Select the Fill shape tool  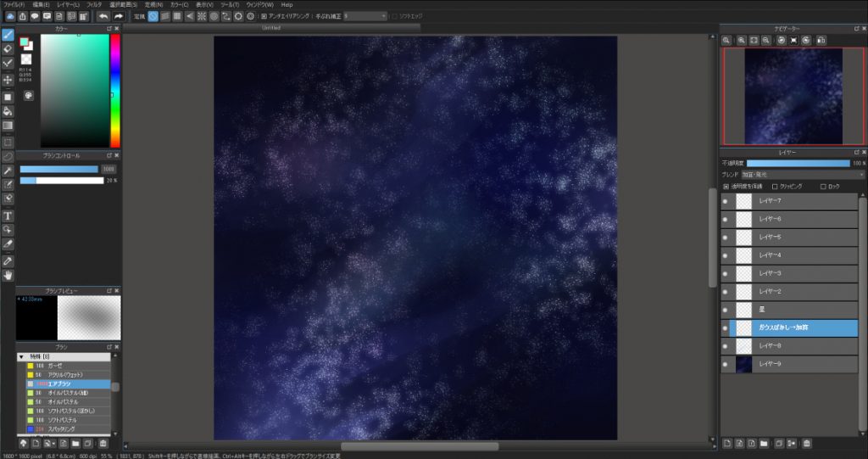click(x=8, y=97)
